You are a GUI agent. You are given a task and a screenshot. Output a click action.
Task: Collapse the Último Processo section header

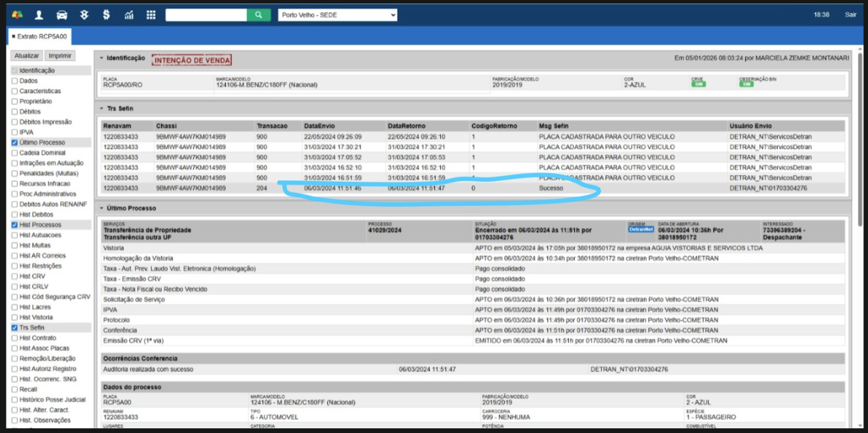tap(101, 208)
